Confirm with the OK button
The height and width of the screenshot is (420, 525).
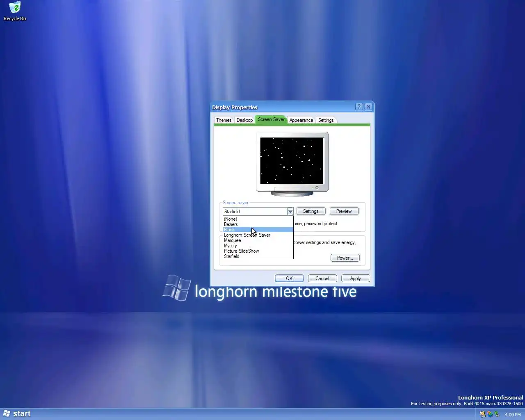point(289,278)
